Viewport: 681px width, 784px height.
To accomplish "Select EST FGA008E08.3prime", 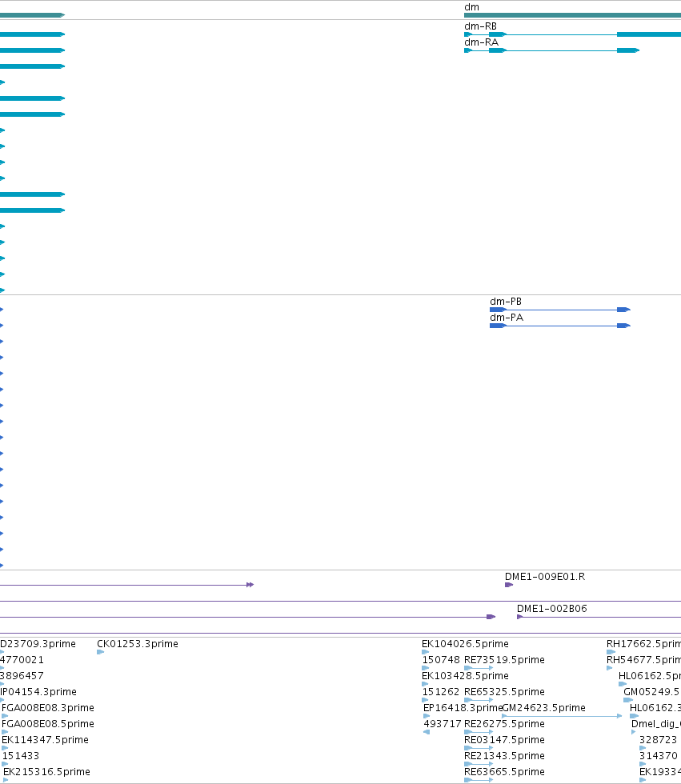I will click(x=47, y=708).
